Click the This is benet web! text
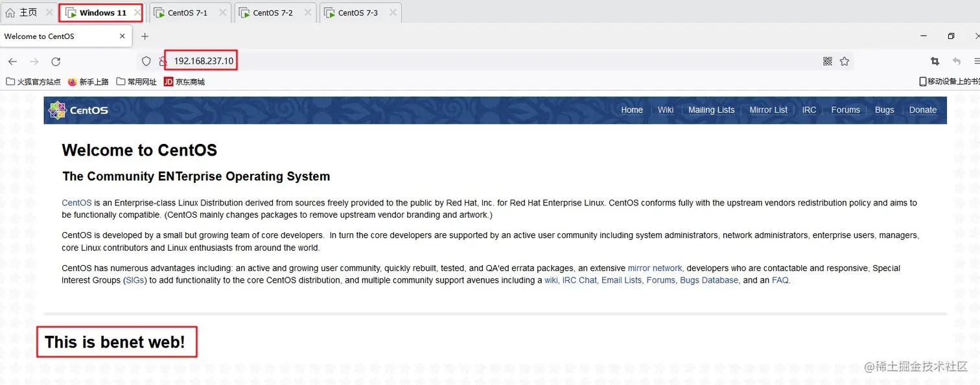The height and width of the screenshot is (385, 980). [x=115, y=342]
